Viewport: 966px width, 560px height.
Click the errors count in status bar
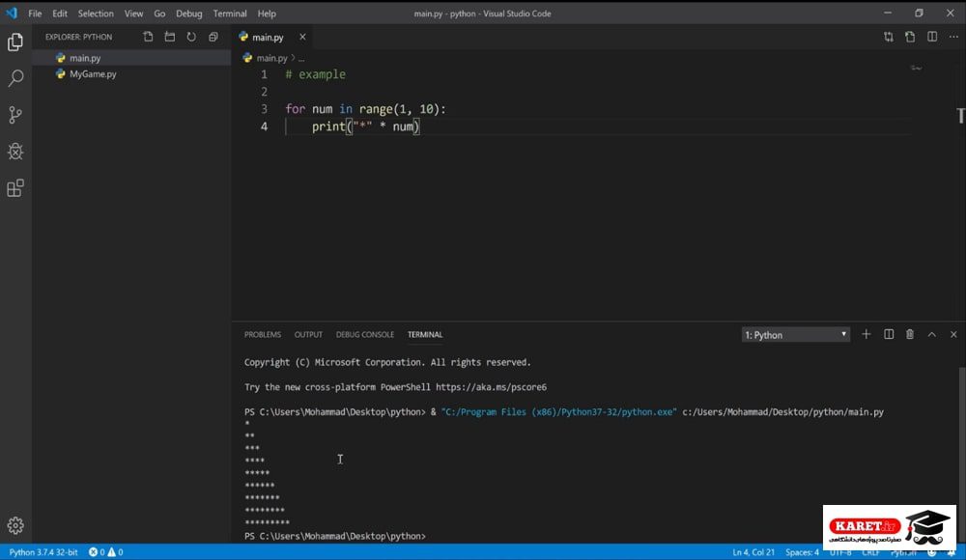tap(98, 552)
